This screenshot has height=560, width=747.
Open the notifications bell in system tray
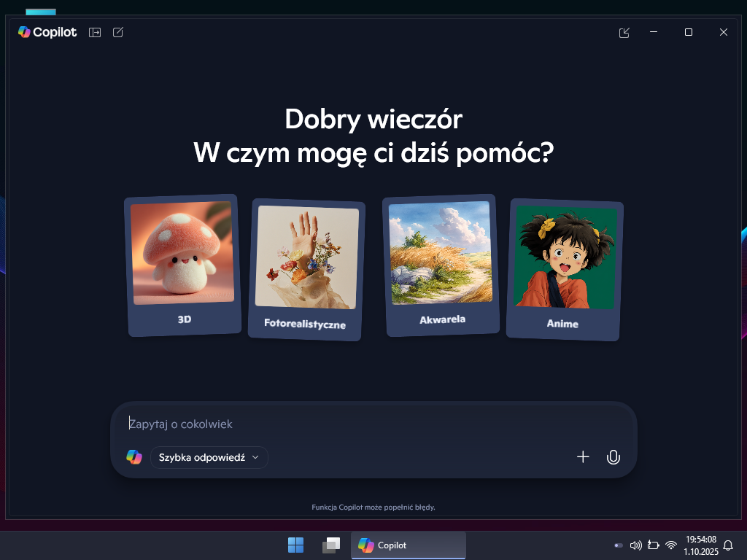click(x=727, y=545)
